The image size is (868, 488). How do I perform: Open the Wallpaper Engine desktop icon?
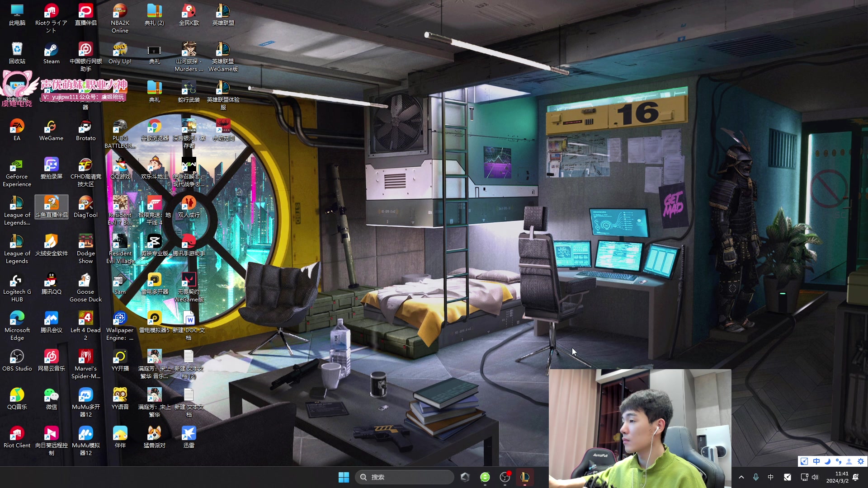(x=120, y=326)
